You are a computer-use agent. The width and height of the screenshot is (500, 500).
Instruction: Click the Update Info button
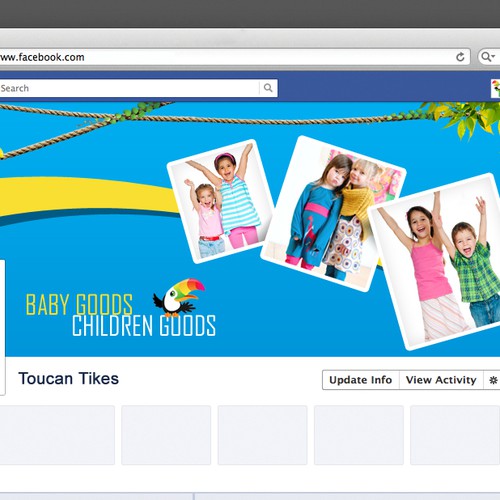click(x=361, y=380)
